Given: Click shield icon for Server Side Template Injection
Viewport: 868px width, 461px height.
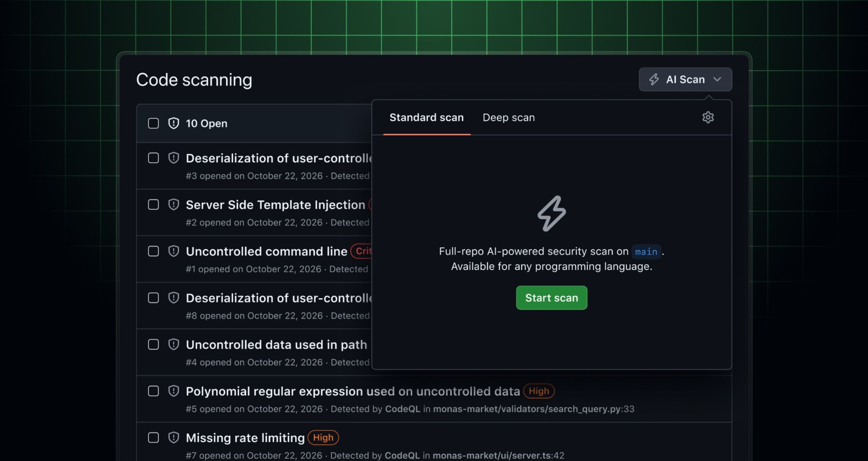Looking at the screenshot, I should (x=174, y=204).
